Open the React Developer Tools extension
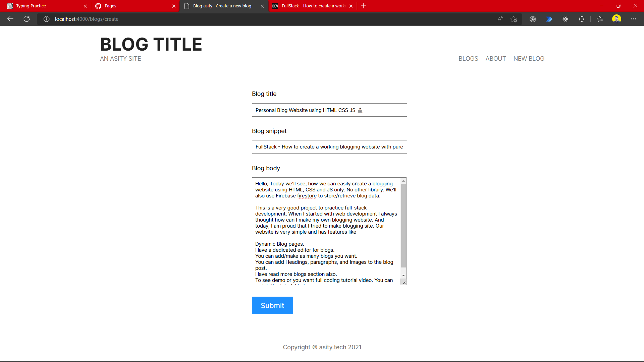 coord(565,19)
